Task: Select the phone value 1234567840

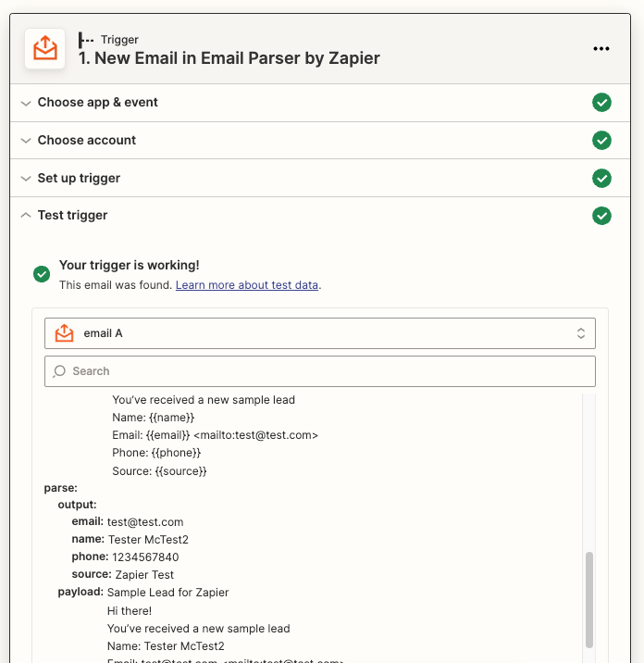Action: [x=145, y=557]
